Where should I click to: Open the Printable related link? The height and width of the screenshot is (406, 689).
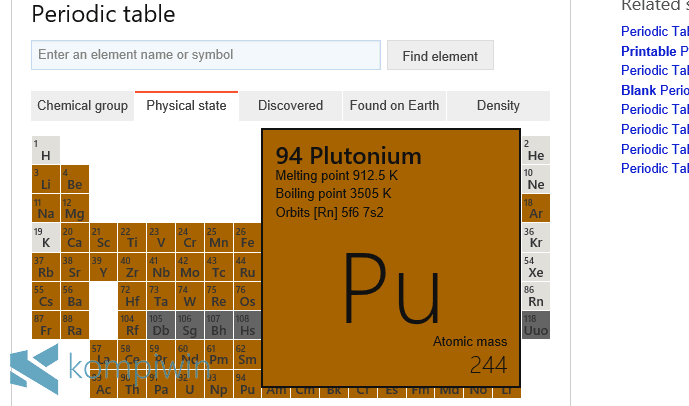click(x=655, y=51)
